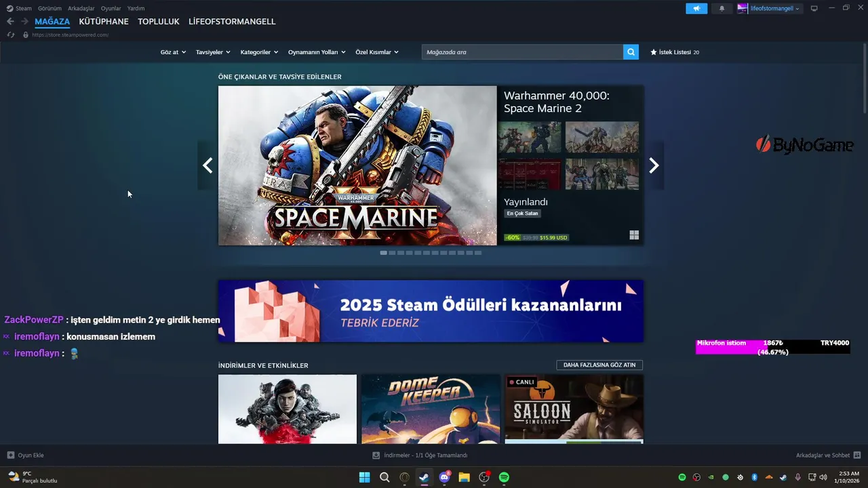Reload the store page with refresh icon
868x488 pixels.
pyautogui.click(x=11, y=35)
